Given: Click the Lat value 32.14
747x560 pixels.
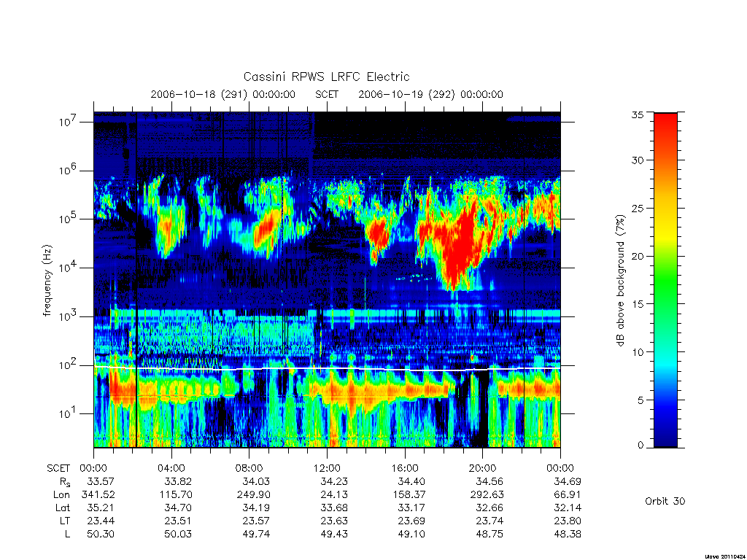Looking at the screenshot, I should [x=567, y=507].
